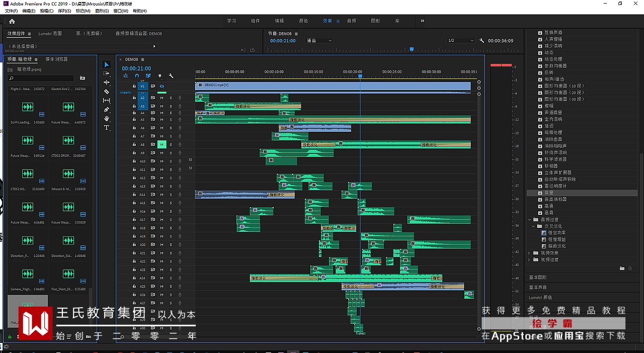Click New Custom Bin folder icon in Effects panel
The width and height of the screenshot is (644, 353).
622,269
